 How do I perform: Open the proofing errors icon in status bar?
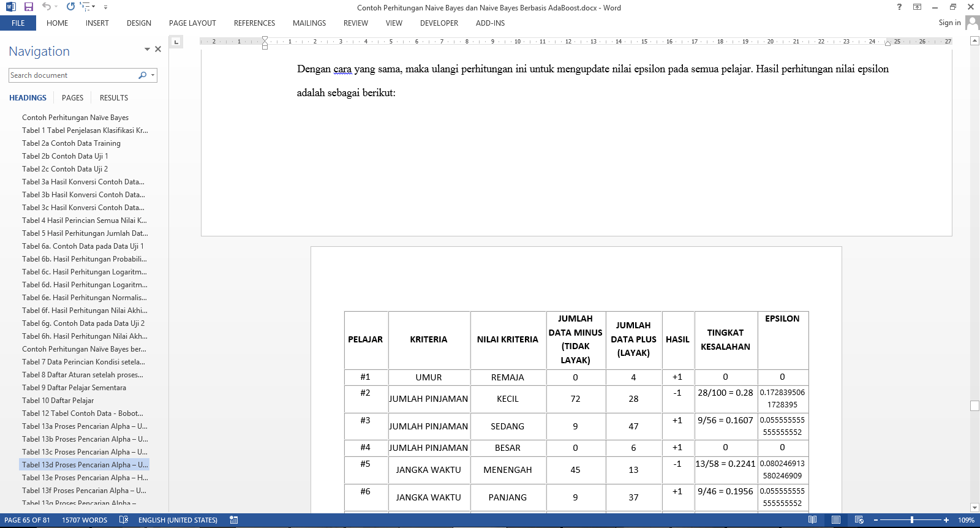tap(124, 520)
